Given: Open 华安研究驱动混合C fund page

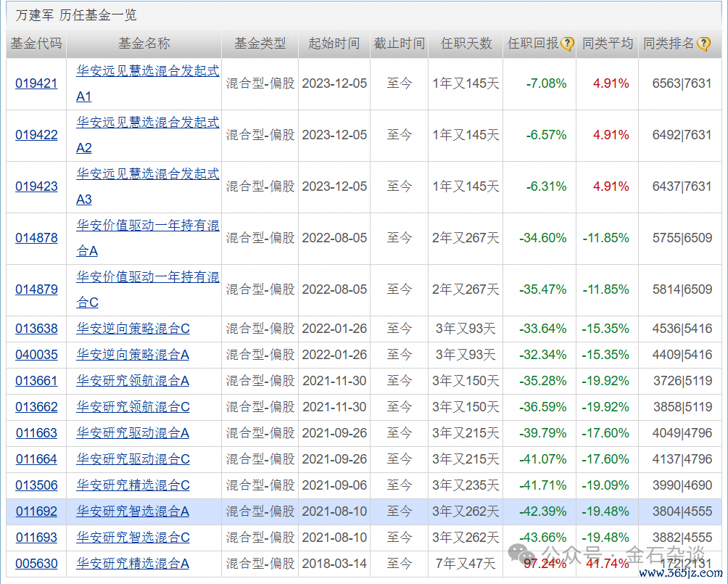Looking at the screenshot, I should [133, 459].
